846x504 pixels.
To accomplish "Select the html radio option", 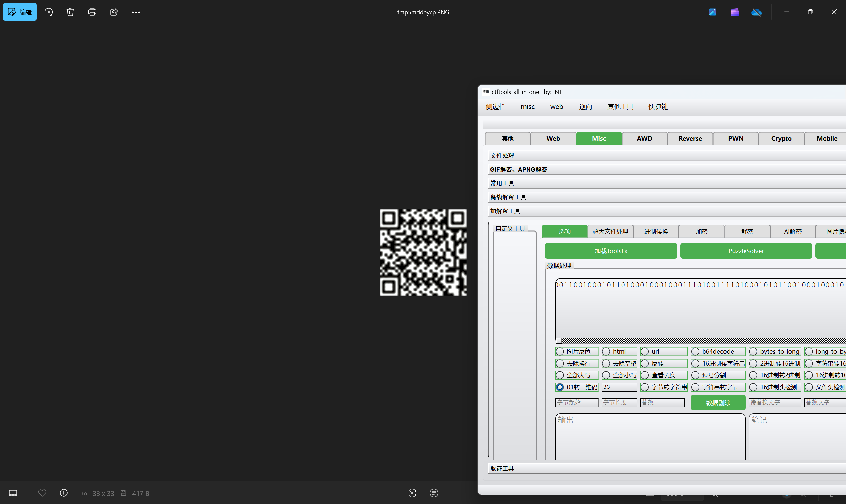I will (x=619, y=352).
